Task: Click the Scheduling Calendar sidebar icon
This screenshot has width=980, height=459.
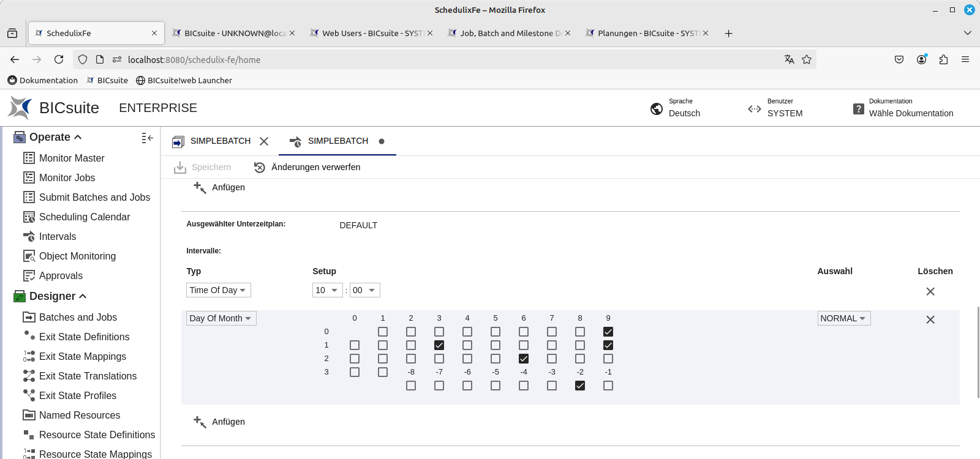Action: (x=29, y=217)
